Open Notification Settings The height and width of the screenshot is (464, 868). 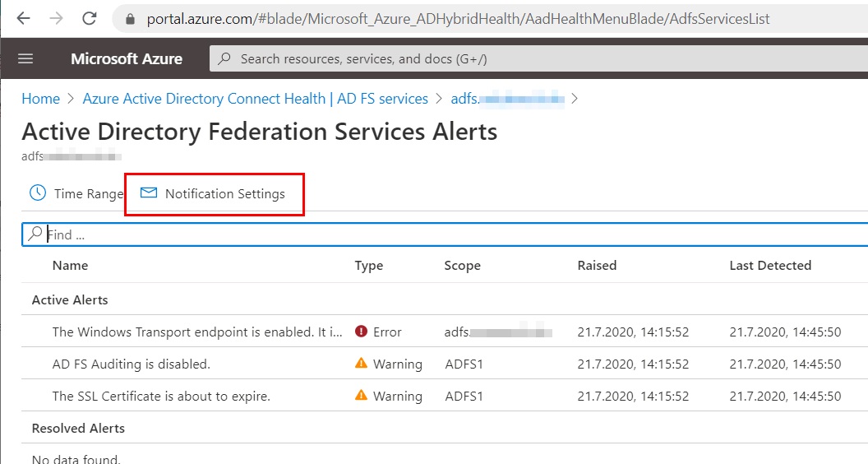(213, 193)
